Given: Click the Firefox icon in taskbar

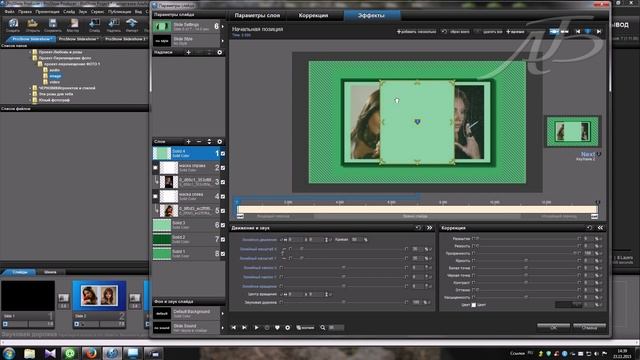Looking at the screenshot, I should [91, 353].
